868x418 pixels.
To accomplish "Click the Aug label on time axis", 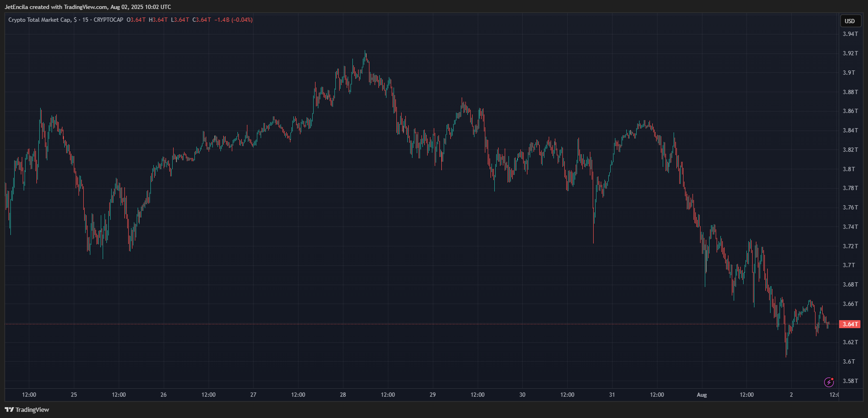I will tap(701, 395).
